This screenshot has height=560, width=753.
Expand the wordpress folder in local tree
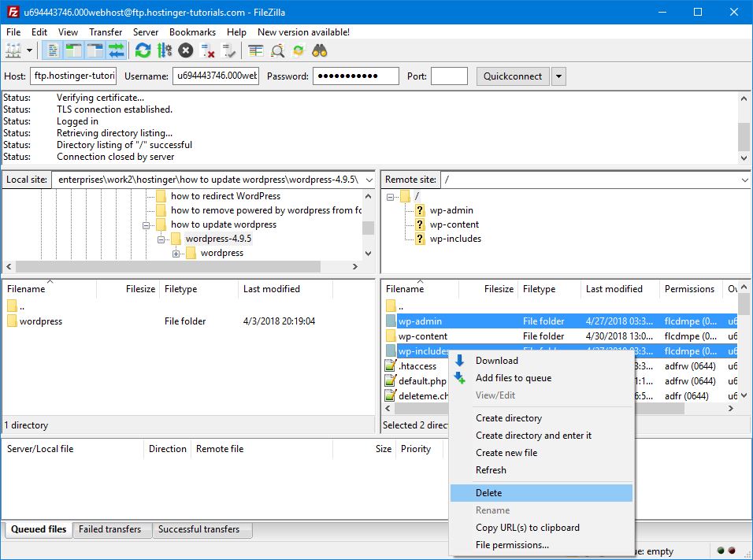tap(176, 254)
